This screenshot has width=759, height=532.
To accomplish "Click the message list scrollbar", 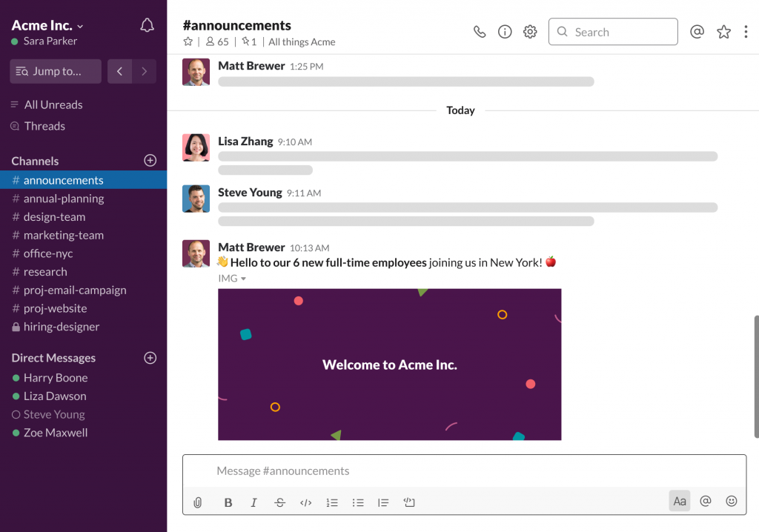I will 756,376.
